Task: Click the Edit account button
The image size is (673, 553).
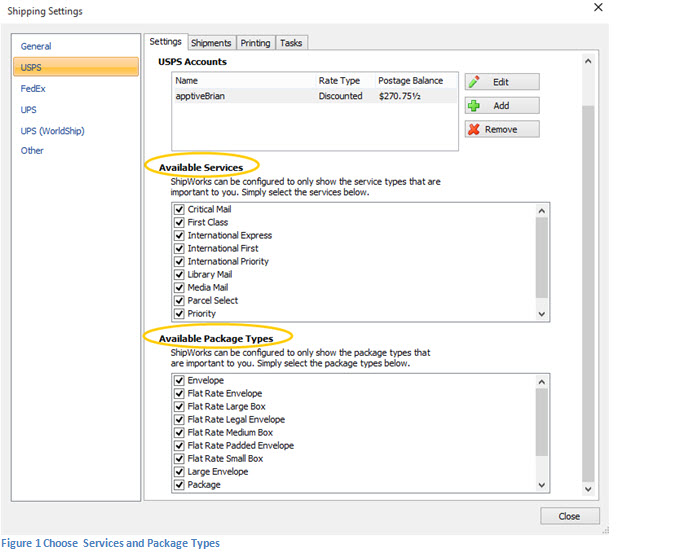Action: point(502,82)
